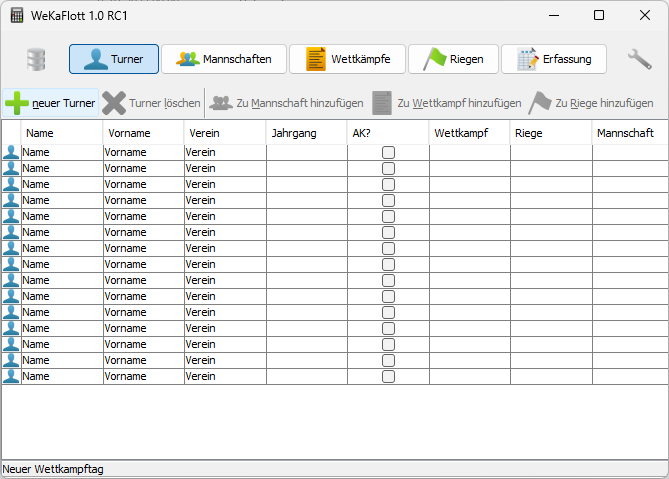Screen dimensions: 669x479
Task: Open the Wettkämpfe tab
Action: tap(347, 59)
